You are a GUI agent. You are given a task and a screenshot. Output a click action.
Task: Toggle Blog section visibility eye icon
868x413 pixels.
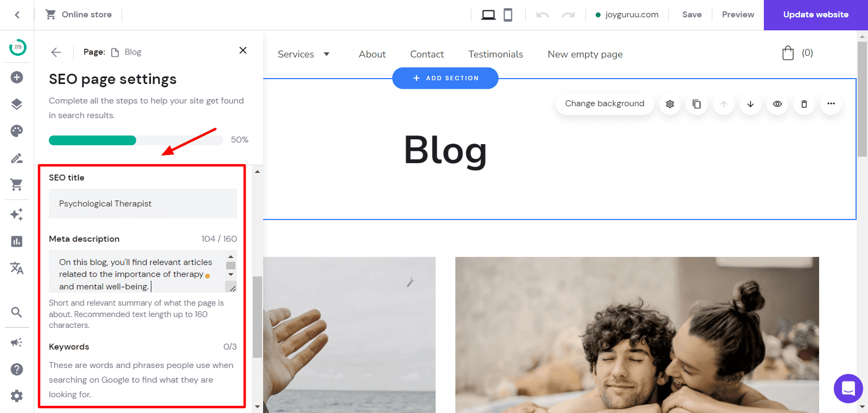pyautogui.click(x=777, y=104)
